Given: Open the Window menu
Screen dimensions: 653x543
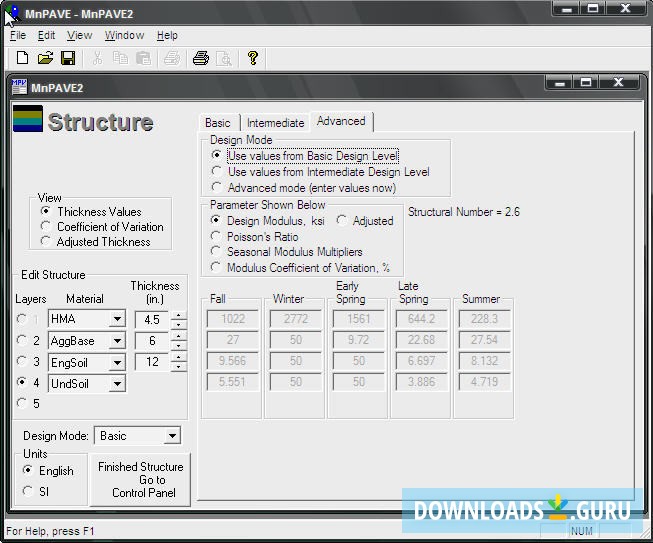Looking at the screenshot, I should (125, 35).
